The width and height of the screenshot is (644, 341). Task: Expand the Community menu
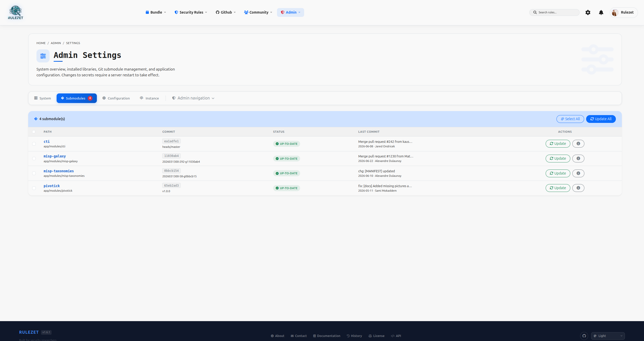point(258,12)
